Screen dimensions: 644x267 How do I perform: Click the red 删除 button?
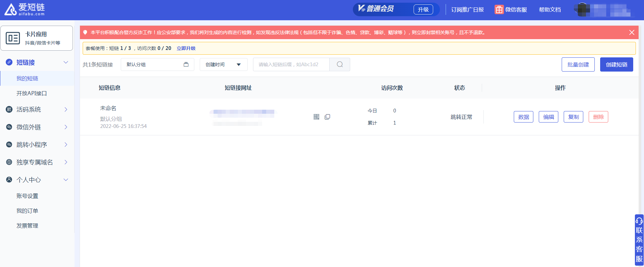[x=598, y=117]
